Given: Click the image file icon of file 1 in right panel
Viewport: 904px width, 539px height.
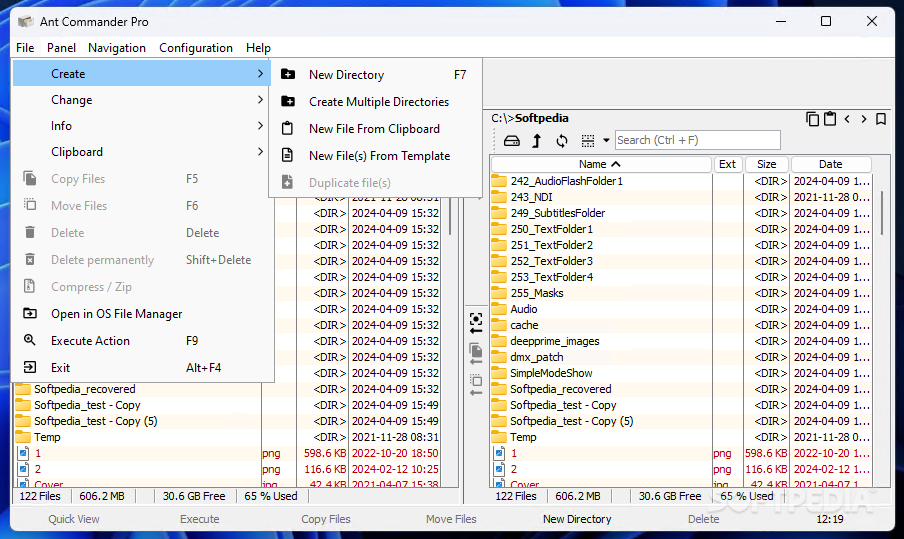Looking at the screenshot, I should (x=499, y=453).
